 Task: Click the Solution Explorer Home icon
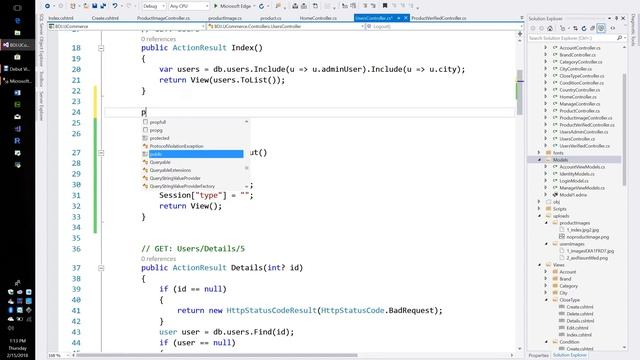(x=550, y=28)
